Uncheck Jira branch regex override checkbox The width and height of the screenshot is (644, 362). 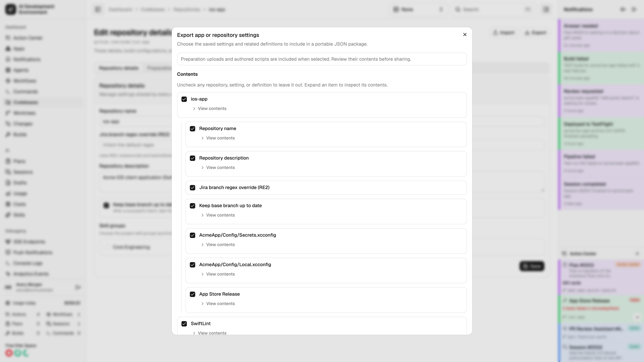click(x=193, y=188)
